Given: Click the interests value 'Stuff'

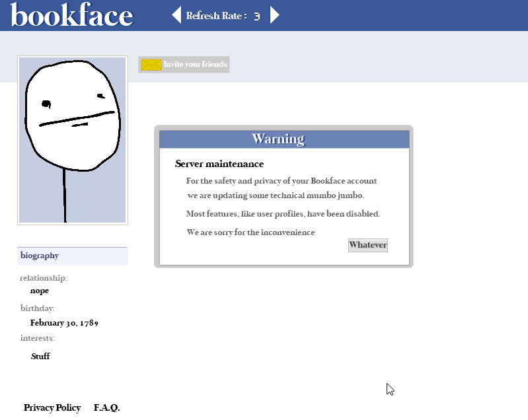Looking at the screenshot, I should coord(40,356).
